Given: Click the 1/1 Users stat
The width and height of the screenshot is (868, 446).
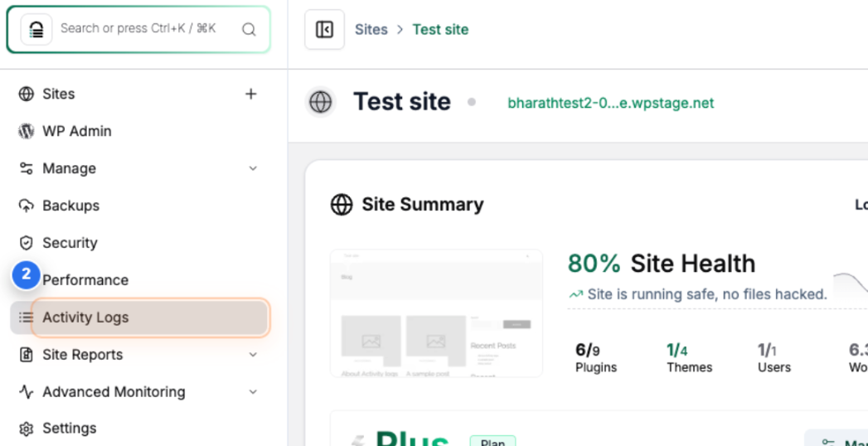Looking at the screenshot, I should (773, 357).
